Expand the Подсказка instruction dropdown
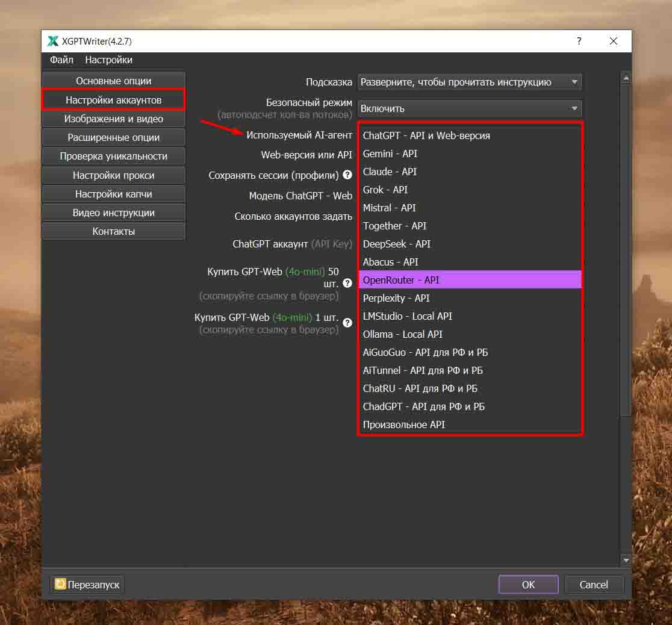 tap(470, 82)
